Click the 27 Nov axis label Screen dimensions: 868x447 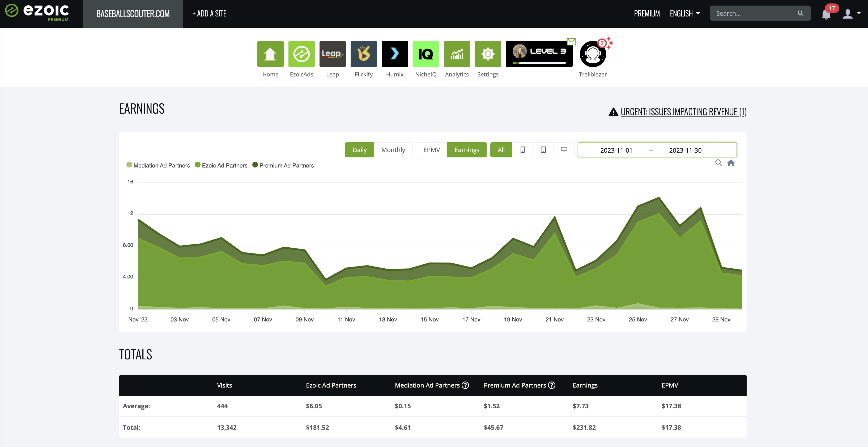(x=679, y=319)
